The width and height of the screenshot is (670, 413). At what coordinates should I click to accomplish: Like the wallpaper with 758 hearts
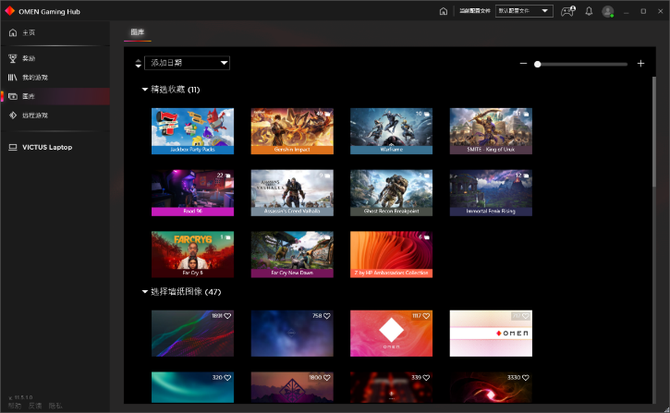327,317
